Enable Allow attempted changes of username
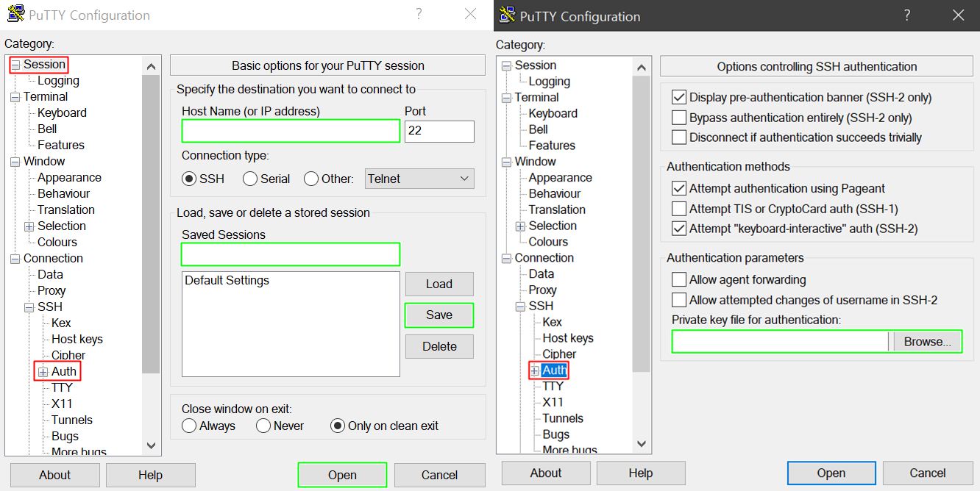The image size is (980, 491). [x=679, y=300]
